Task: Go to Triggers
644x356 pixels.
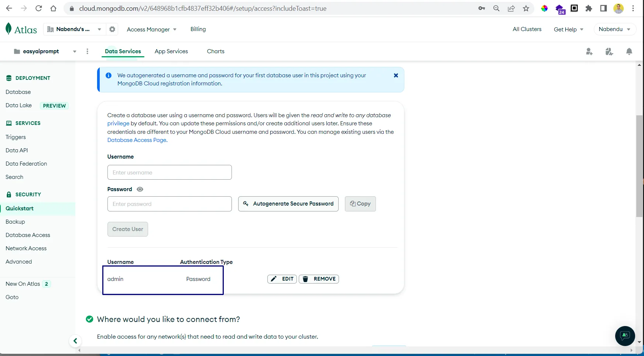Action: 16,137
